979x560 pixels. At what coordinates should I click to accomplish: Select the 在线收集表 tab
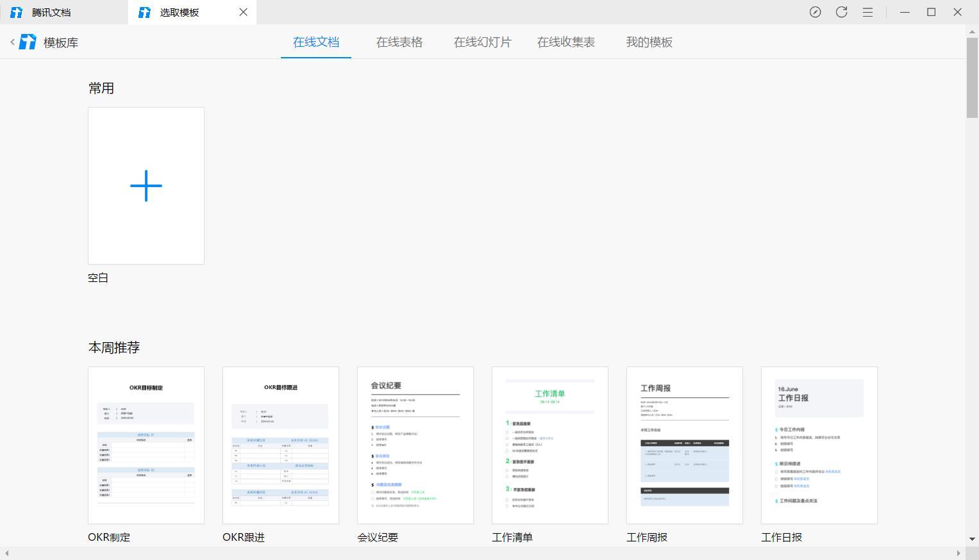[566, 42]
